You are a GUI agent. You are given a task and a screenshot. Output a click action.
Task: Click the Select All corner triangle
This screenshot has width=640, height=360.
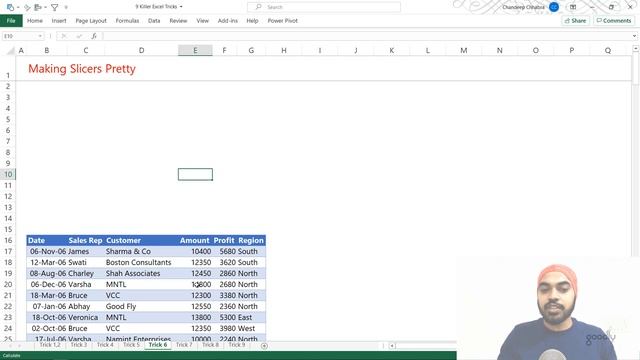[11, 51]
